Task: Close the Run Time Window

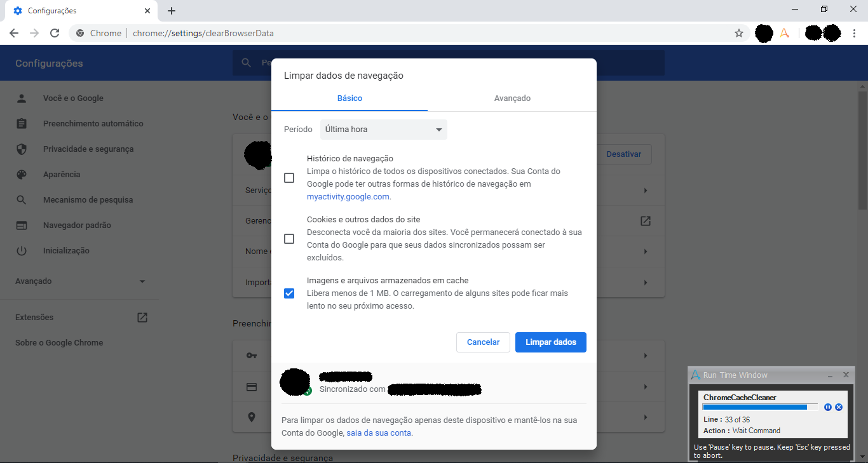Action: [846, 375]
